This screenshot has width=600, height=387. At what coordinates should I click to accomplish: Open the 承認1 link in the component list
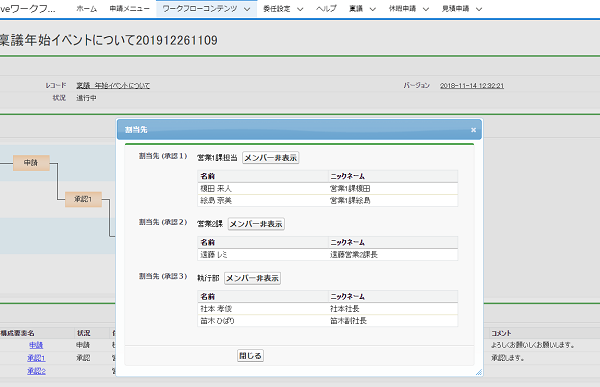click(x=36, y=358)
